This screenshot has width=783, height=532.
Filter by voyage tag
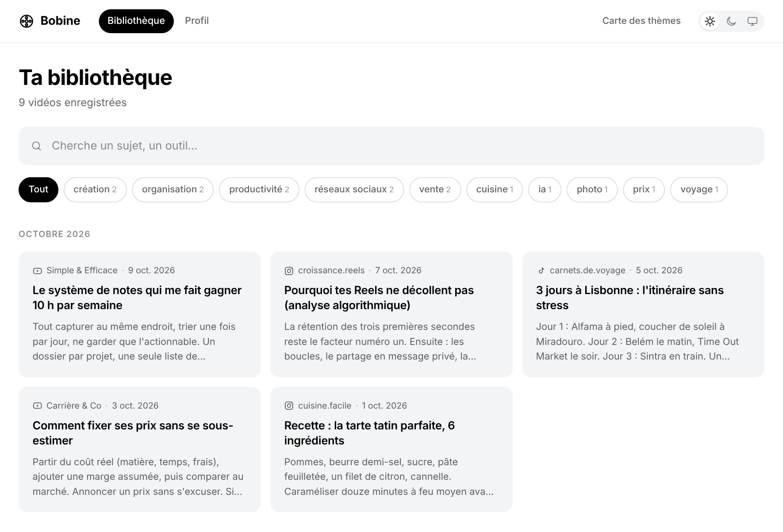click(x=699, y=190)
